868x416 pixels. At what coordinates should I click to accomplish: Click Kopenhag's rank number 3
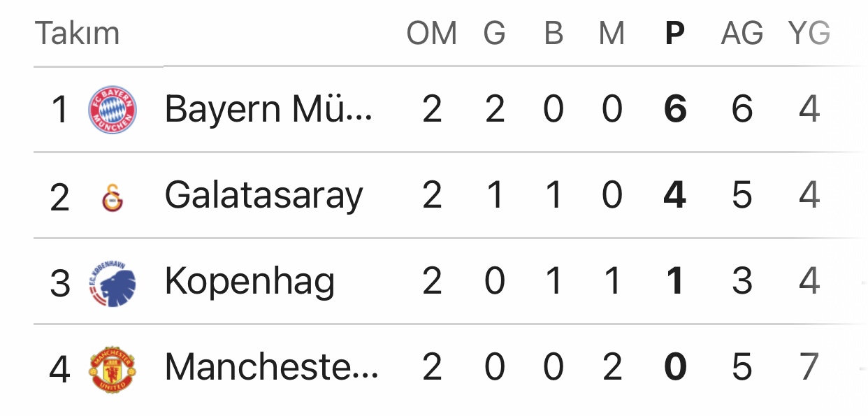coord(60,283)
